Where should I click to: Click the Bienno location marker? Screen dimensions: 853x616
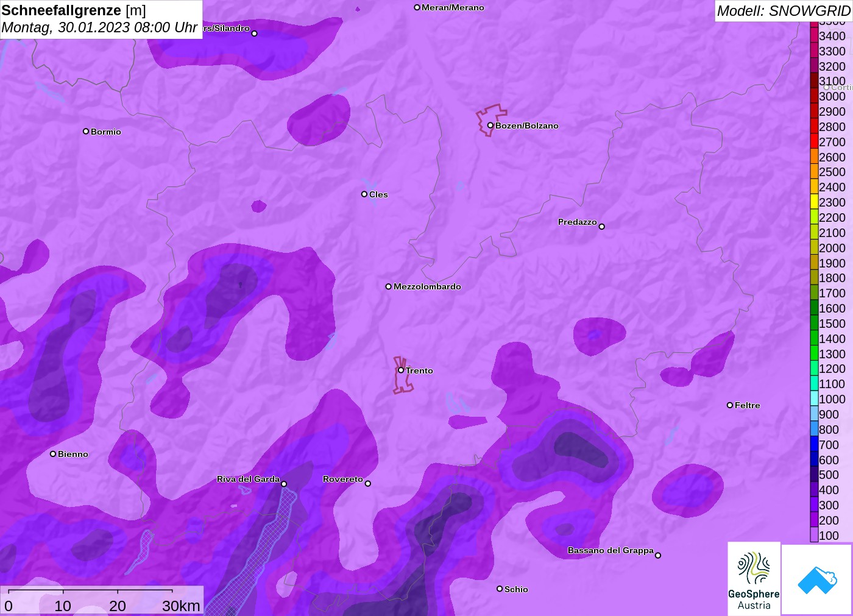point(53,453)
